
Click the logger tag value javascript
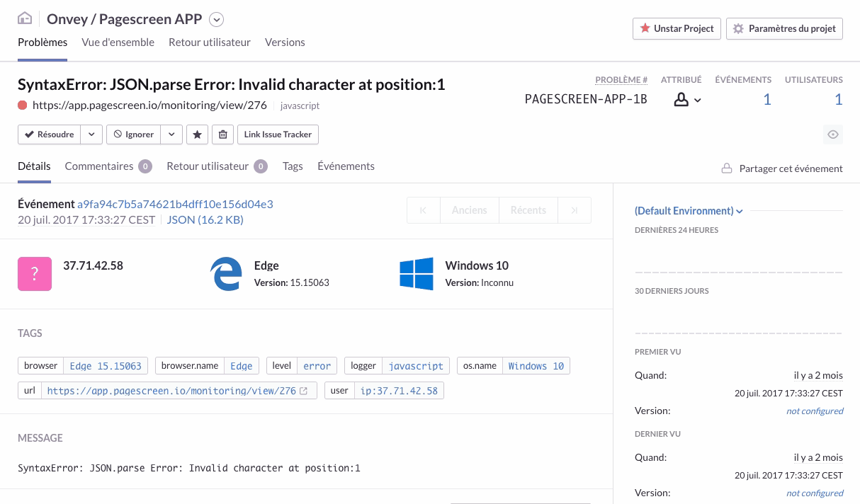pyautogui.click(x=417, y=366)
